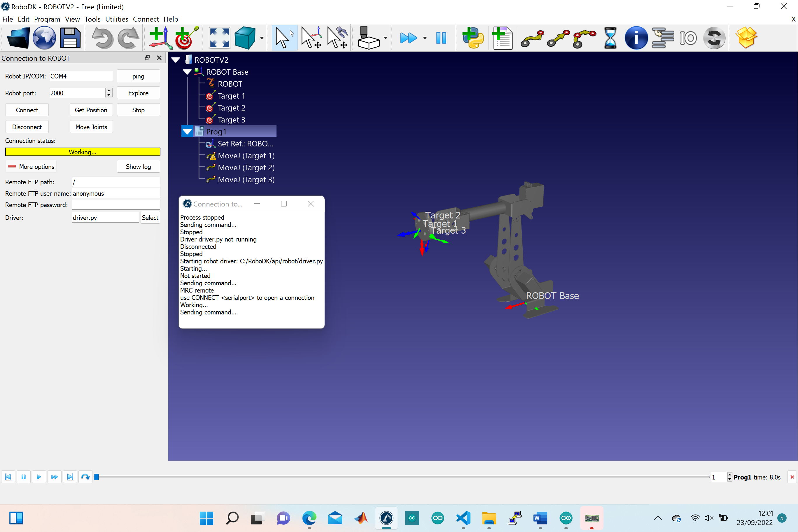Collapse the More options section
798x532 pixels.
pos(31,167)
